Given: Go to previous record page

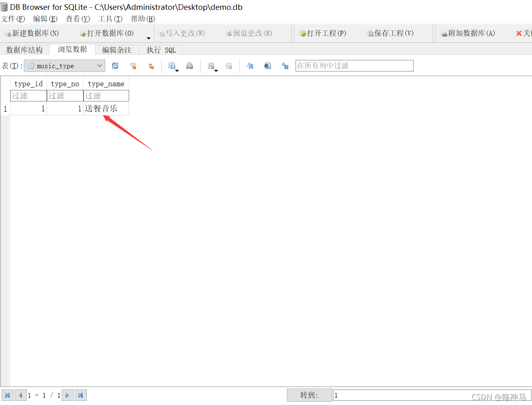Looking at the screenshot, I should pyautogui.click(x=21, y=395).
